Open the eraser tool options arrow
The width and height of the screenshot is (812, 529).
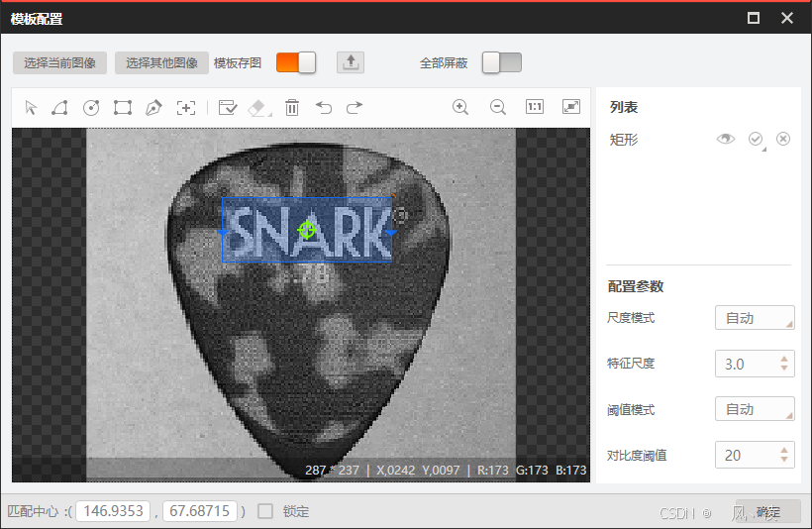tap(269, 115)
